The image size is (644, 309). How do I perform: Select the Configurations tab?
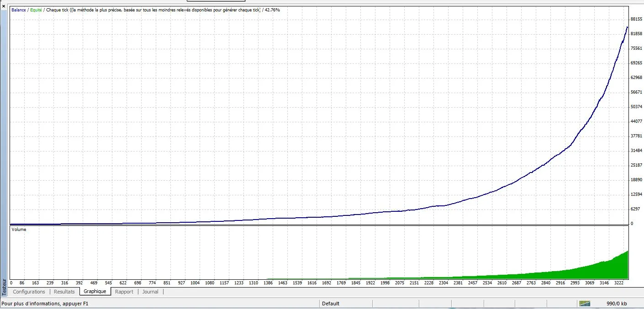point(29,291)
